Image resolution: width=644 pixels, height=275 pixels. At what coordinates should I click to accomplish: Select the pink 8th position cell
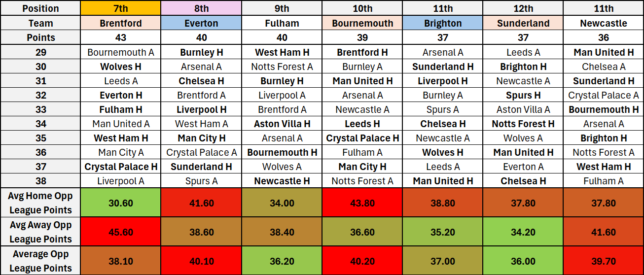click(201, 8)
